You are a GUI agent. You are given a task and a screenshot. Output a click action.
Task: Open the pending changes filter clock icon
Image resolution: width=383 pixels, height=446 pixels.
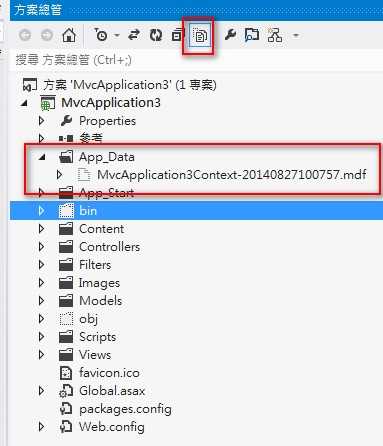101,35
